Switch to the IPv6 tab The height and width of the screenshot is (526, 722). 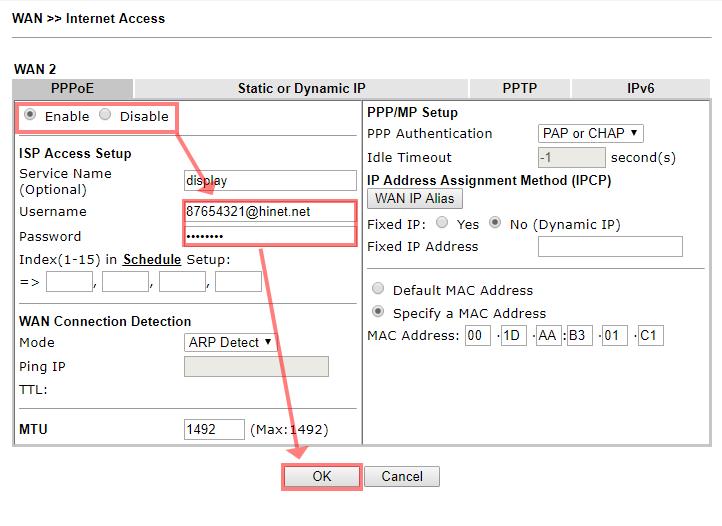(x=640, y=88)
